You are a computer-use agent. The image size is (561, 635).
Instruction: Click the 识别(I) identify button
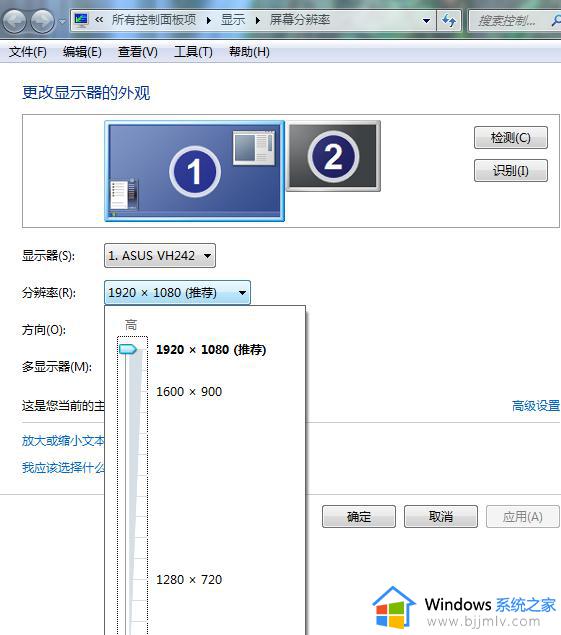point(510,170)
